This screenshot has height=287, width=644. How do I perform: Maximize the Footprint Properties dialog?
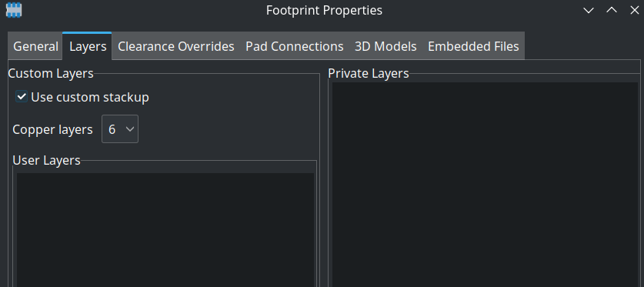[x=612, y=10]
